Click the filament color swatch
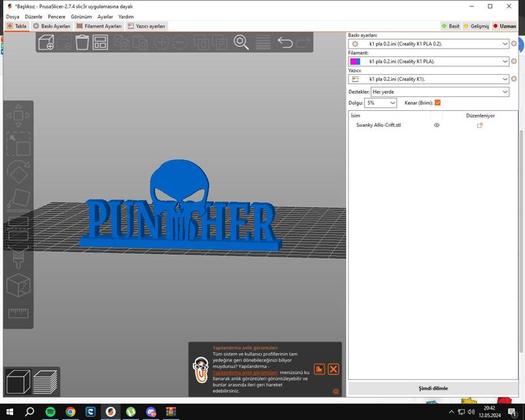 point(355,61)
